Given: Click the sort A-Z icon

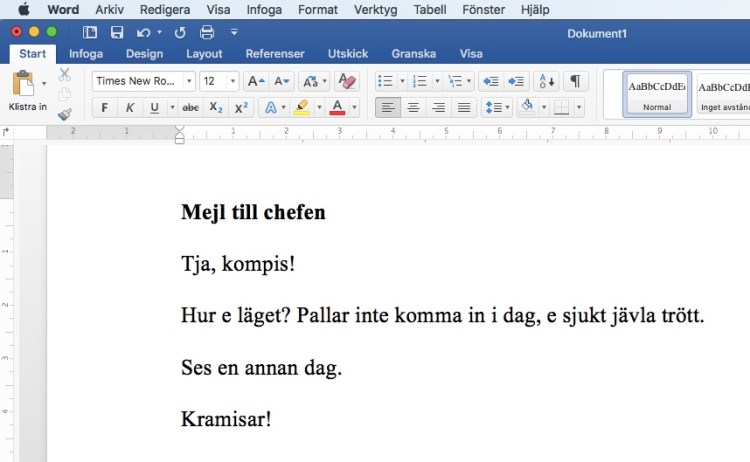Looking at the screenshot, I should 547,81.
